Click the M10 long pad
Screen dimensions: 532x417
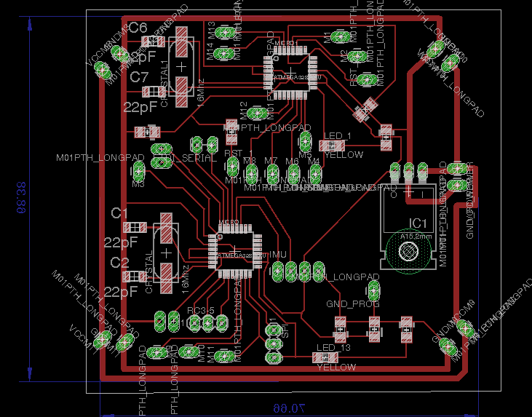pos(189,352)
